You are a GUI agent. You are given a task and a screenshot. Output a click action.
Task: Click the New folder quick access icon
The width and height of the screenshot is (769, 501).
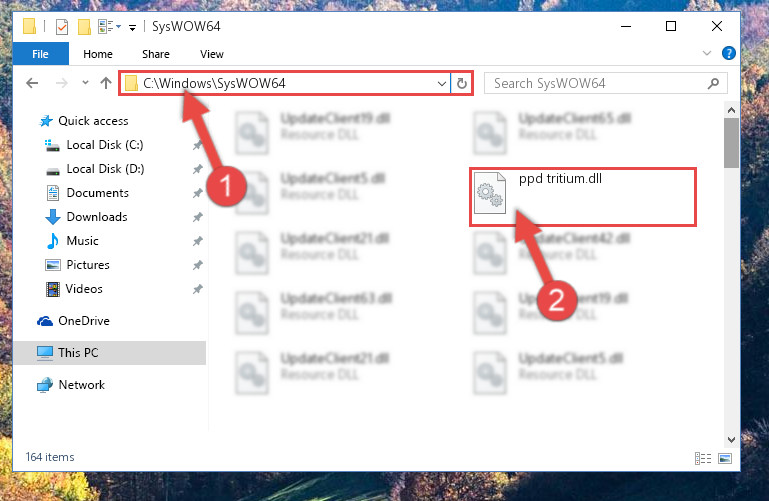click(84, 26)
